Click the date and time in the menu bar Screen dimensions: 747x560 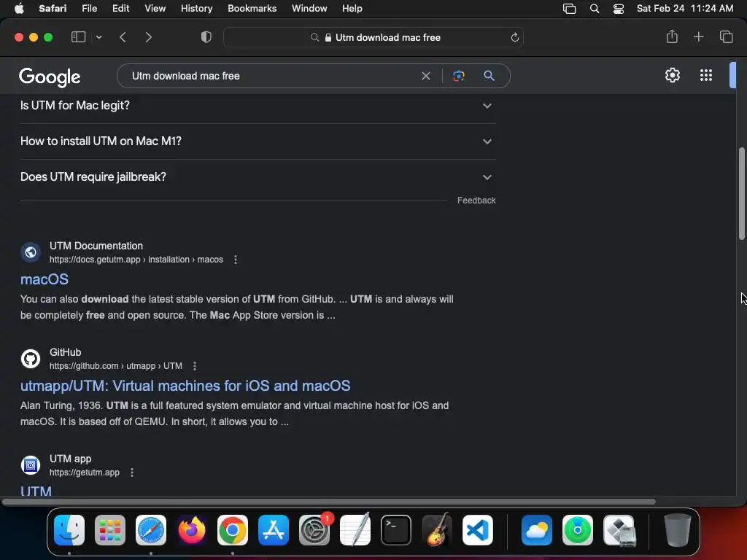tap(684, 9)
